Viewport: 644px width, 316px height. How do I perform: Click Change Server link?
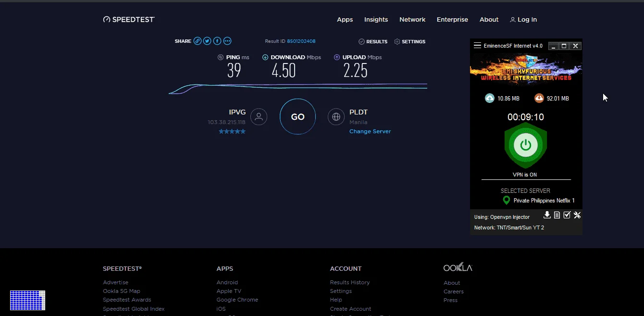[370, 131]
